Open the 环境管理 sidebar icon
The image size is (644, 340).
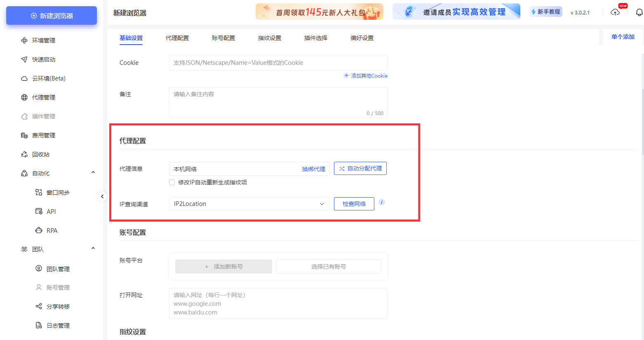click(24, 40)
